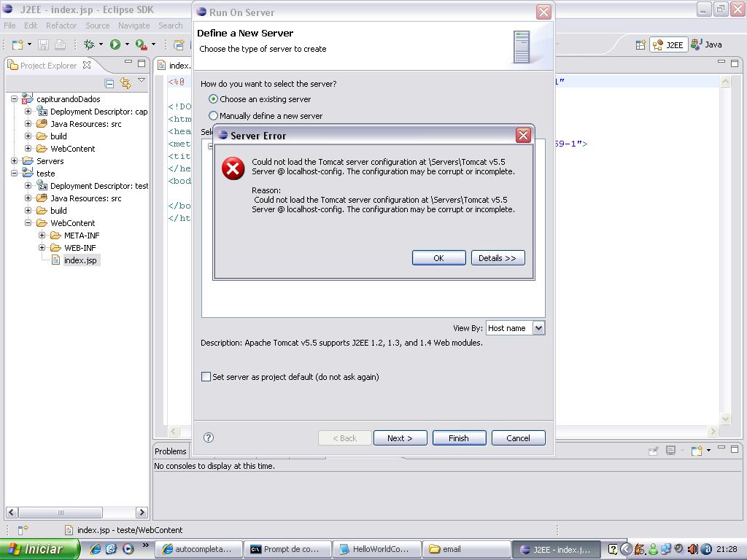
Task: Open the Source menu
Action: click(x=97, y=26)
